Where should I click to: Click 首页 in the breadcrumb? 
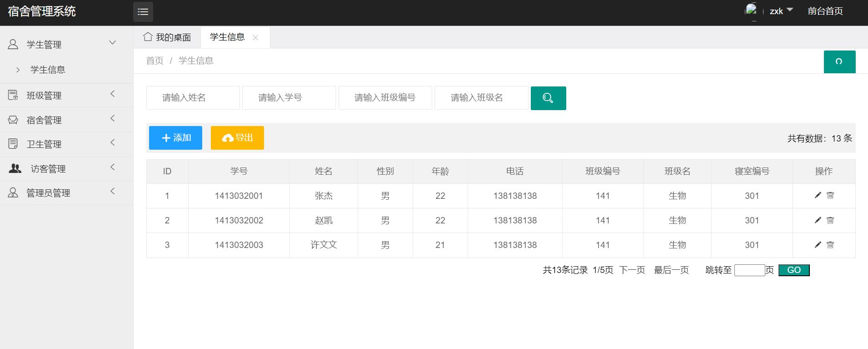tap(155, 61)
